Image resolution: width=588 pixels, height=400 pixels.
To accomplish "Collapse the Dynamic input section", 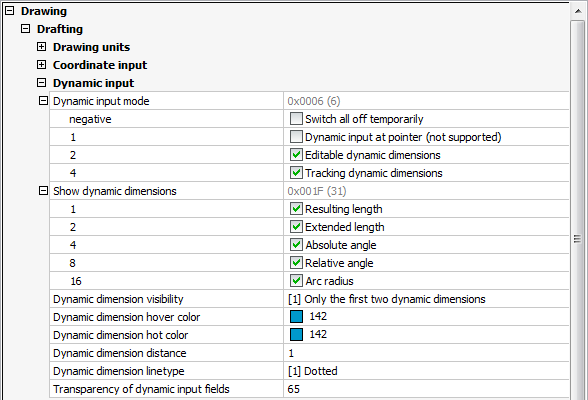I will (x=42, y=82).
